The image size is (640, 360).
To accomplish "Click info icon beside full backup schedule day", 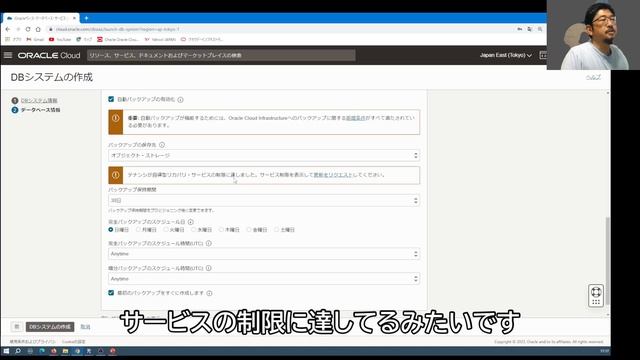I will tap(191, 222).
